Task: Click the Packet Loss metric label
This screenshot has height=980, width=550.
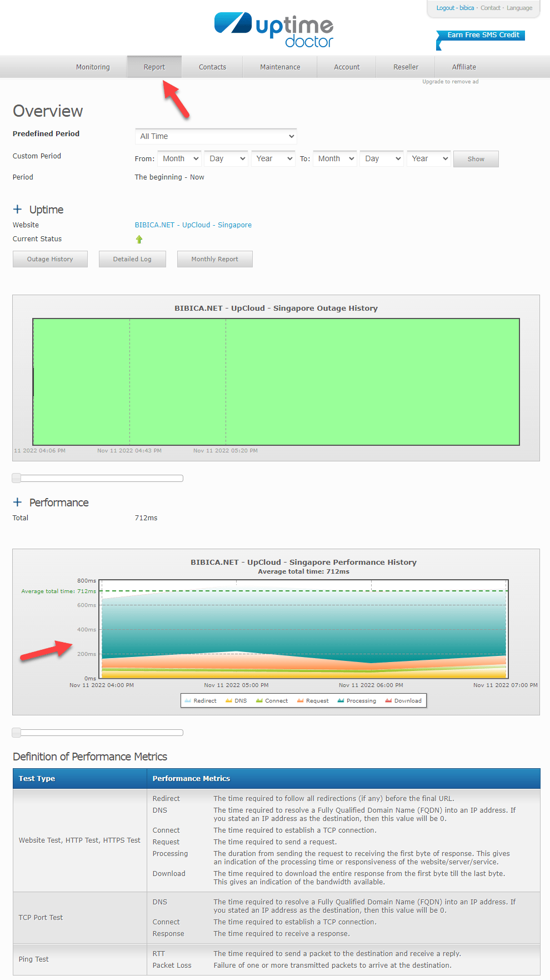Action: point(172,965)
